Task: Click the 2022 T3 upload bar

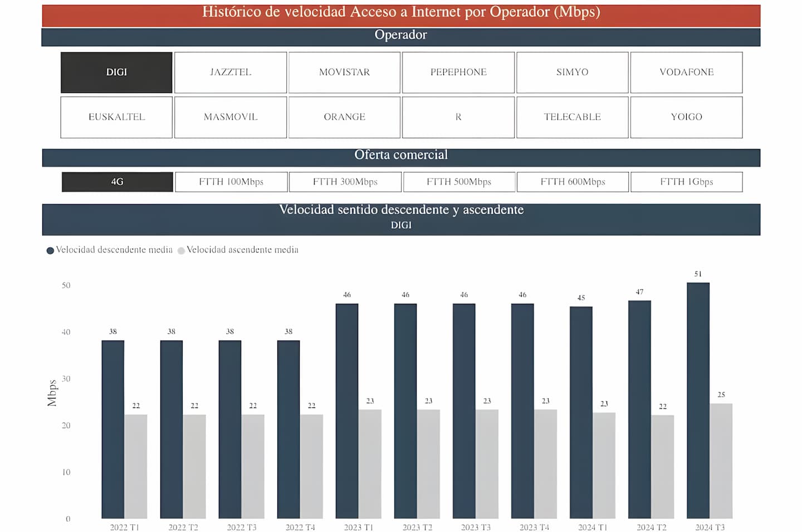Action: (253, 466)
